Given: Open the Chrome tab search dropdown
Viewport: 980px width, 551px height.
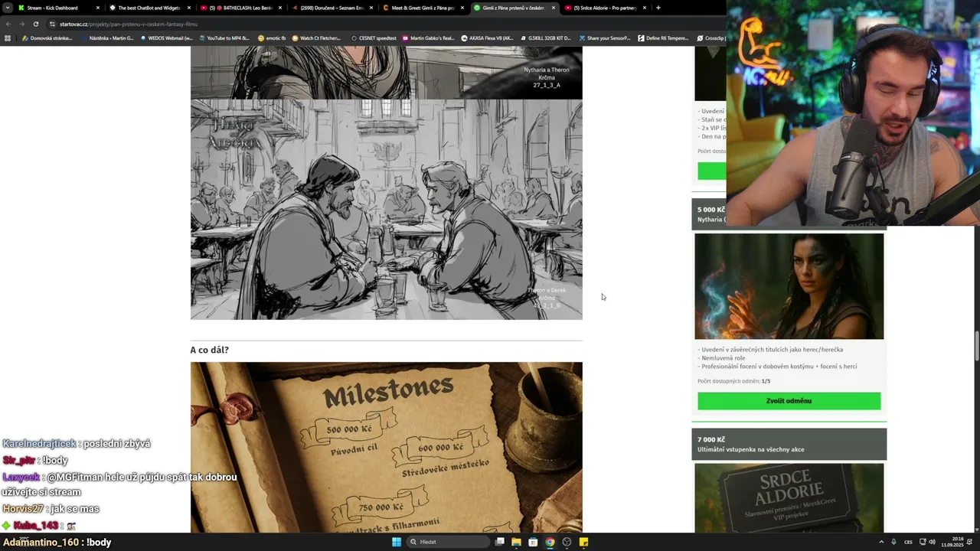Looking at the screenshot, I should click(x=8, y=8).
